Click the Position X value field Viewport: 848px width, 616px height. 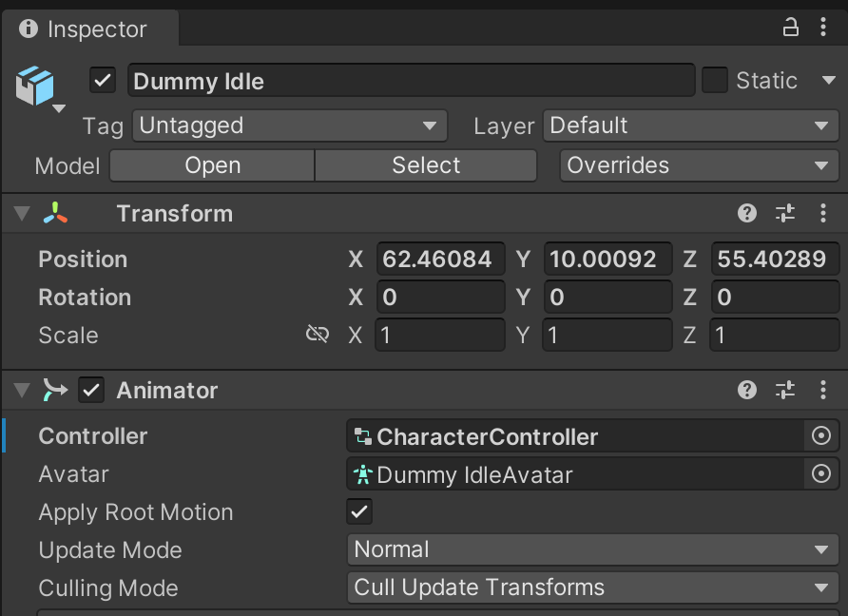click(x=440, y=260)
